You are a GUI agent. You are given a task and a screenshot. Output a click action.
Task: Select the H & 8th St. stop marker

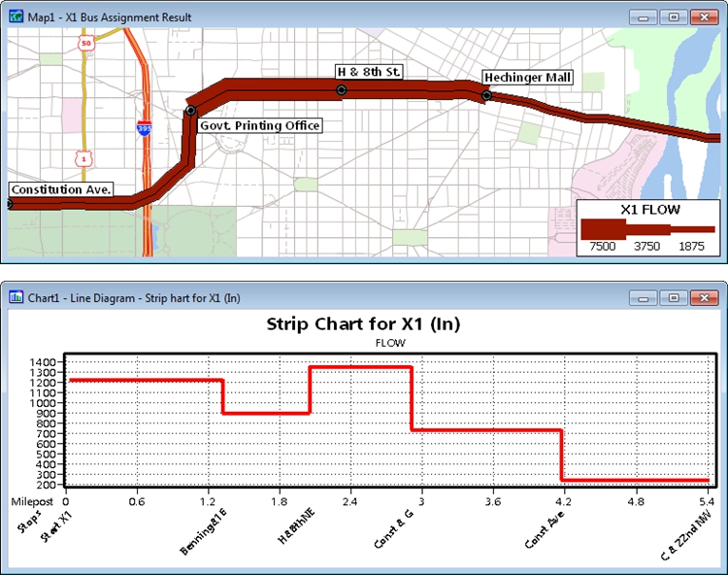click(x=341, y=90)
